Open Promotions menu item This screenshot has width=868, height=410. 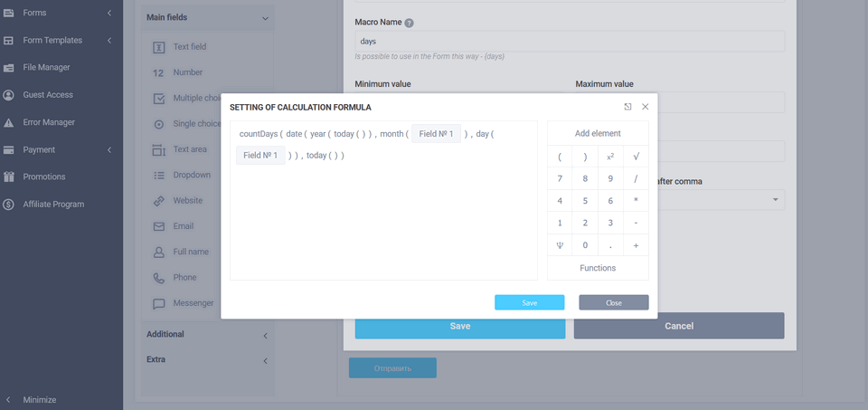[44, 176]
